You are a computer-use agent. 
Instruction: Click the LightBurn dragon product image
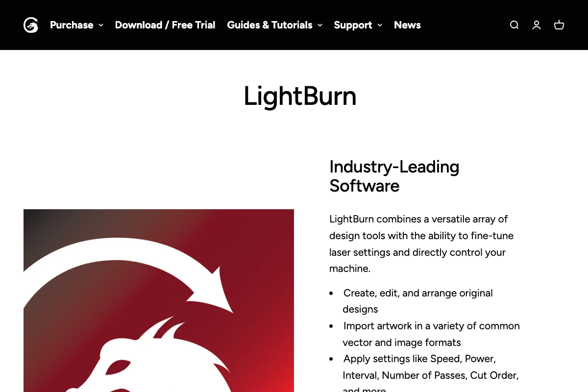(x=159, y=300)
